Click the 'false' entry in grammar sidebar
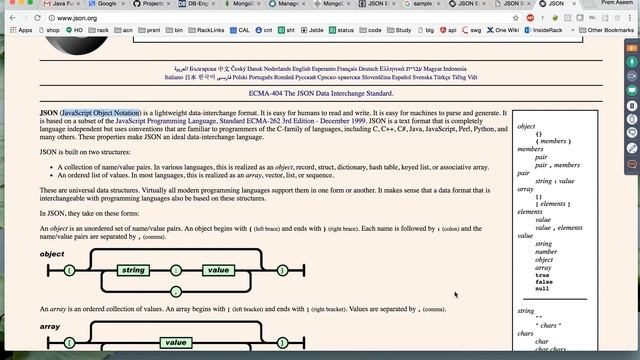Screen dimensions: 640x360 click(x=544, y=282)
